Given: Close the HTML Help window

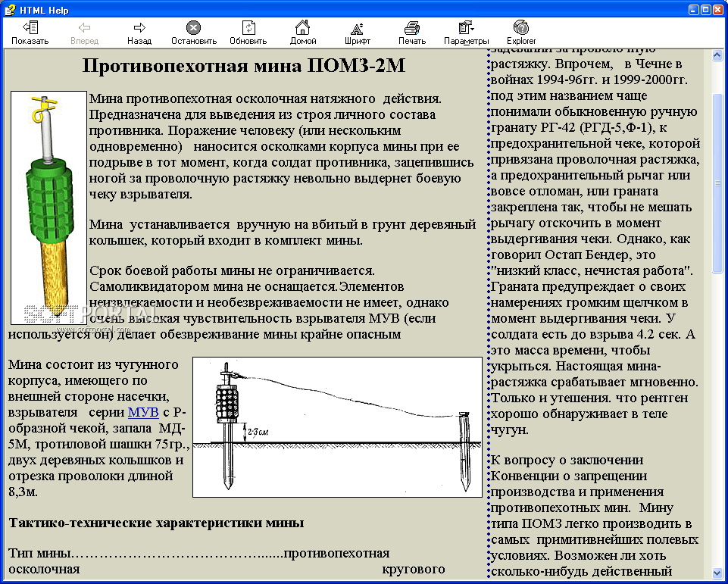Looking at the screenshot, I should coord(717,10).
